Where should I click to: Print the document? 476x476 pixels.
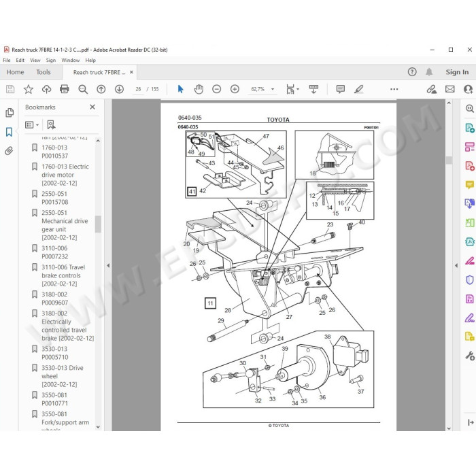(x=65, y=89)
